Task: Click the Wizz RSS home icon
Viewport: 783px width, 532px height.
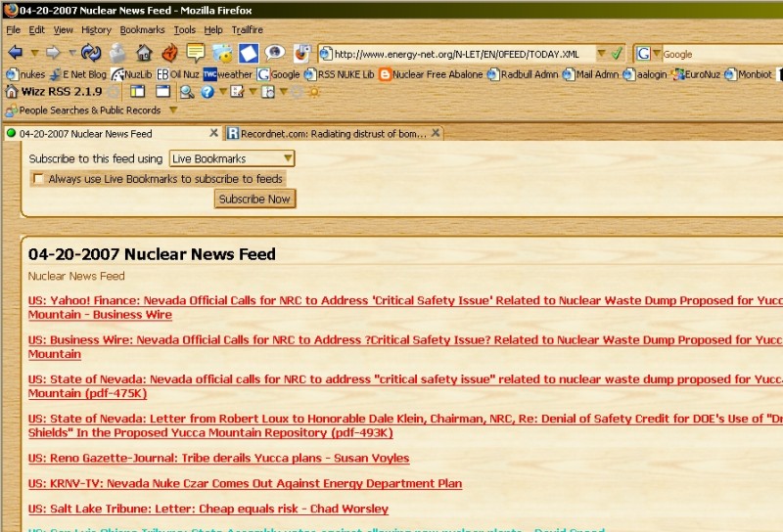Action: (x=11, y=91)
